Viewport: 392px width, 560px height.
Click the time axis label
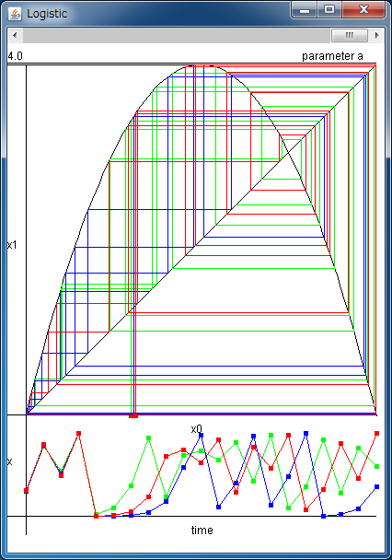coord(202,530)
